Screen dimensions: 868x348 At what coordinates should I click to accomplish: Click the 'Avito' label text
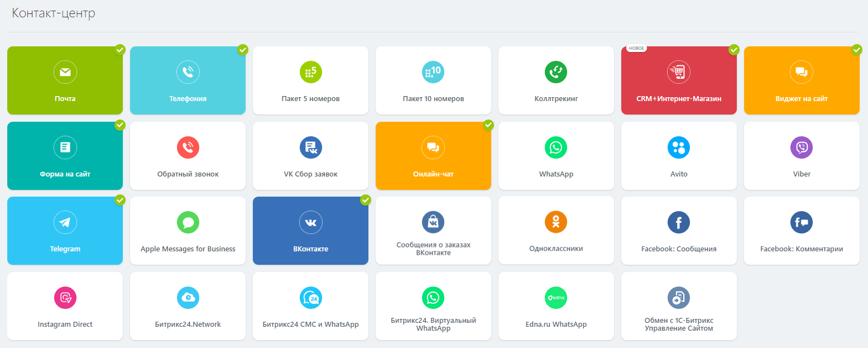click(679, 174)
